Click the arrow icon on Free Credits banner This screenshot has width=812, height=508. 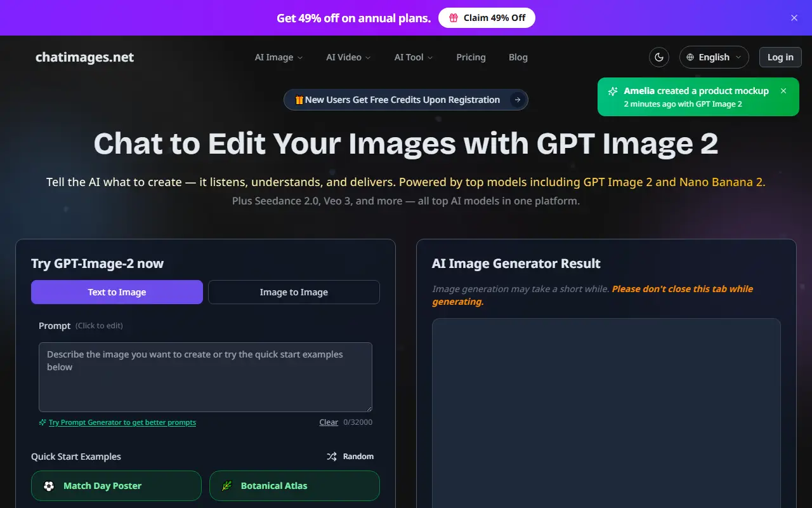tap(518, 100)
